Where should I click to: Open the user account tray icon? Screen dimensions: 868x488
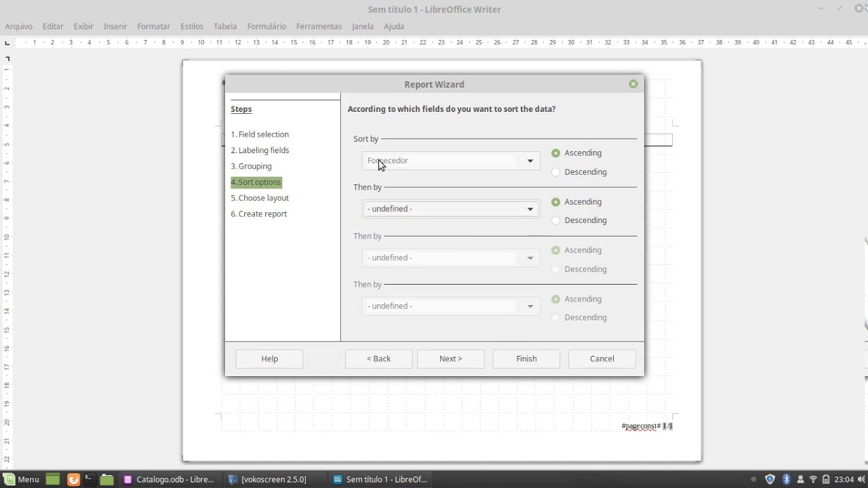(801, 479)
